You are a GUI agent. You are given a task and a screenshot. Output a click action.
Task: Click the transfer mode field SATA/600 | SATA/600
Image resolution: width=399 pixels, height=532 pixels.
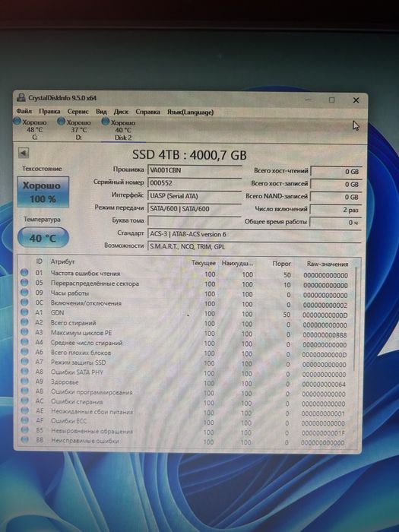195,209
